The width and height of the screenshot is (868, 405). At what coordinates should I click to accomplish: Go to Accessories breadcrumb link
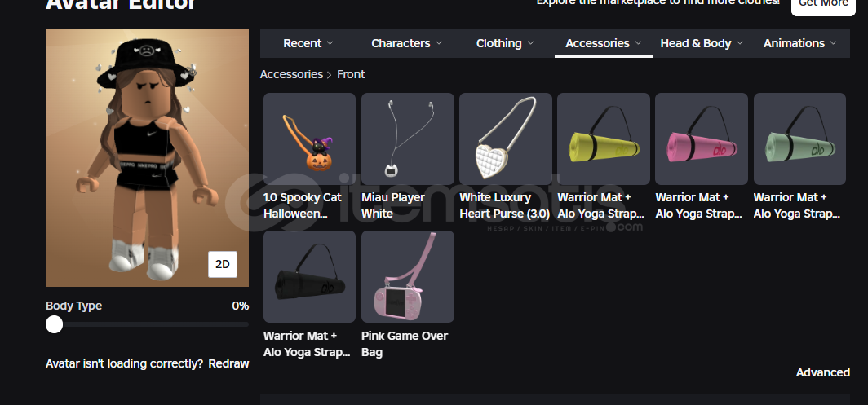pos(291,74)
